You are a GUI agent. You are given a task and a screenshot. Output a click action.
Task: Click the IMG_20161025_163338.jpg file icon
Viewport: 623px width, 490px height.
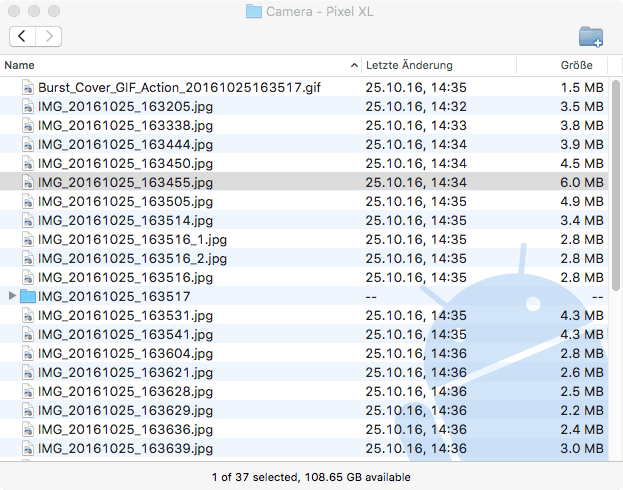pos(28,126)
